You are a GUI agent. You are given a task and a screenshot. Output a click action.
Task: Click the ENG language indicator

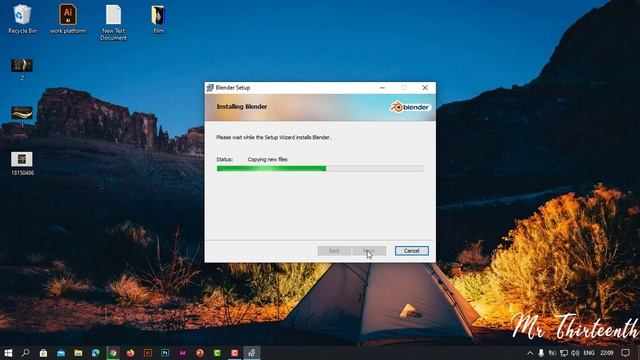coord(589,353)
